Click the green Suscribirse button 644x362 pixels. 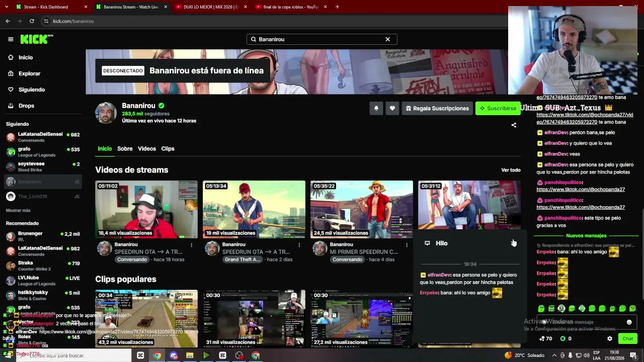[498, 108]
